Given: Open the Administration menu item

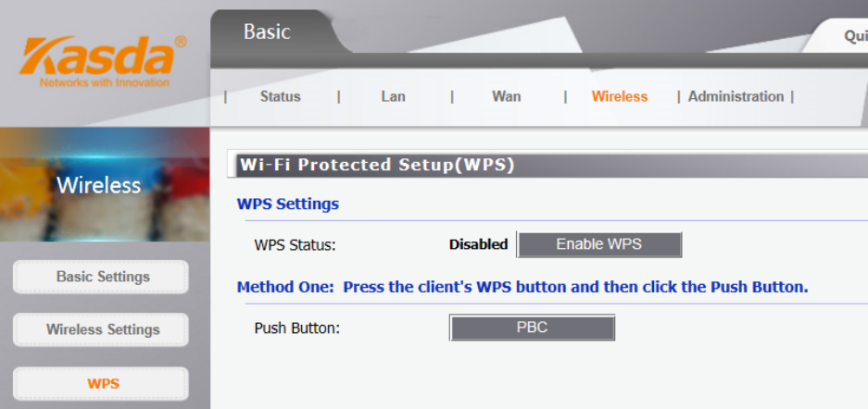Looking at the screenshot, I should (x=736, y=96).
